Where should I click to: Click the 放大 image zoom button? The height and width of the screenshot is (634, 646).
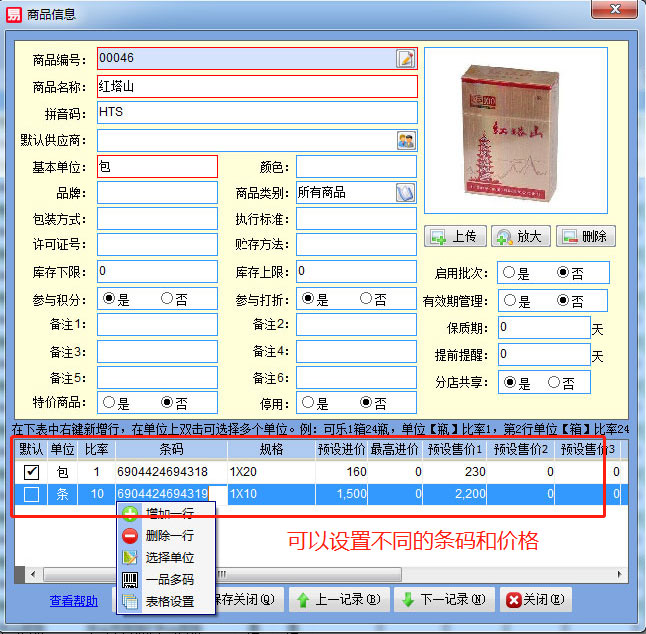(x=519, y=237)
